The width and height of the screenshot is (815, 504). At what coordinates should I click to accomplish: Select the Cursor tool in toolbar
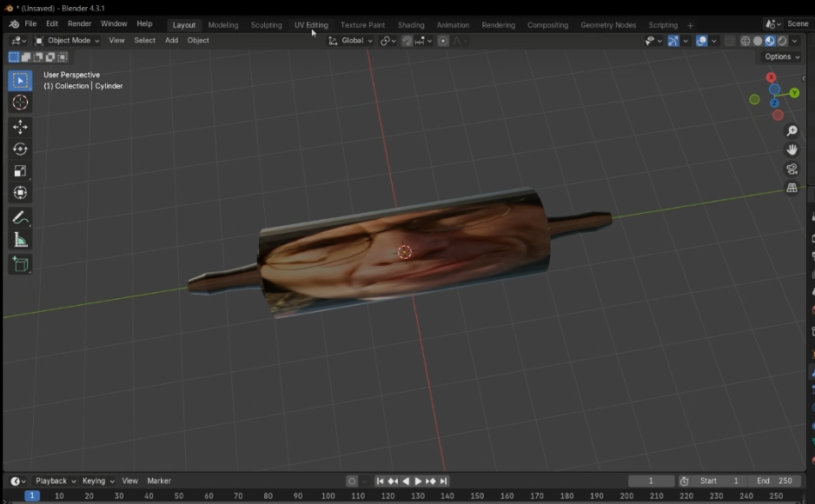20,103
